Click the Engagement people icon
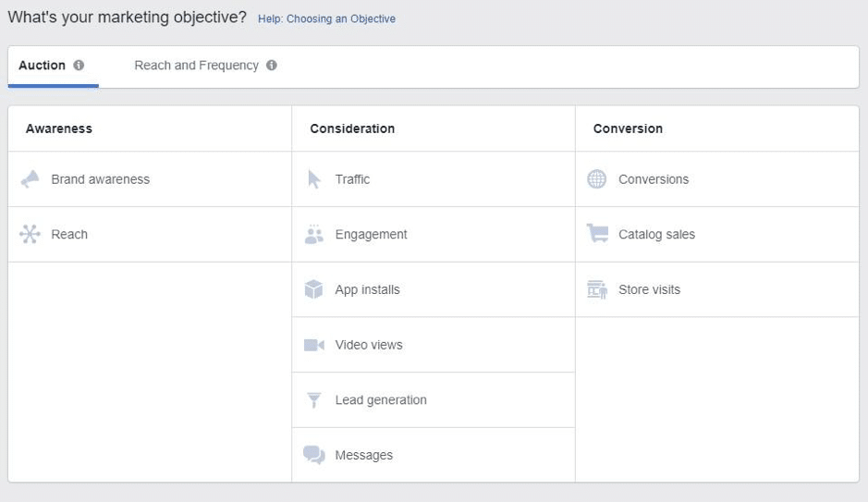868x502 pixels. tap(314, 235)
